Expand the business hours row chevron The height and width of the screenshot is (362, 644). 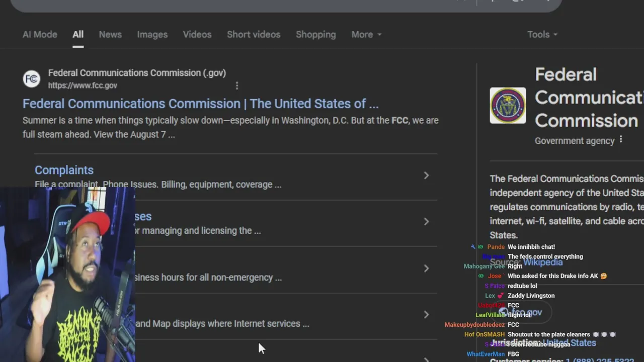click(x=426, y=268)
